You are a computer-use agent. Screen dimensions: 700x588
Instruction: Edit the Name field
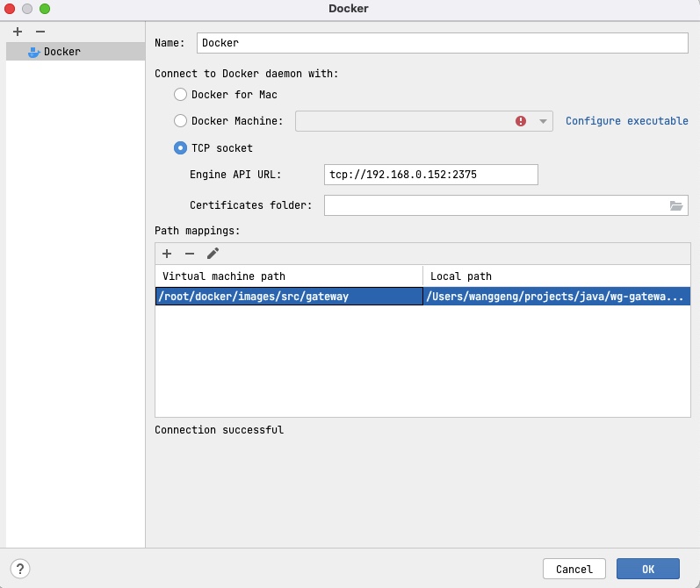[x=442, y=43]
